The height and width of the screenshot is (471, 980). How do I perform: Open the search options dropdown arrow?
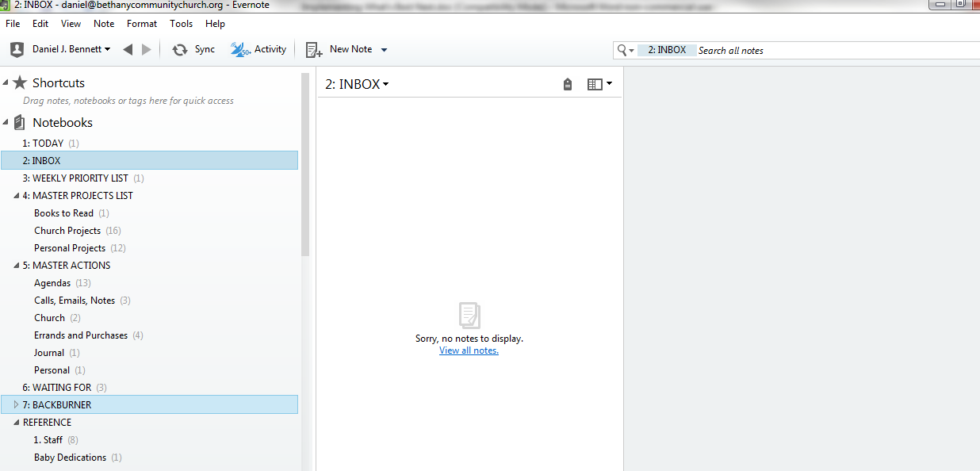(631, 51)
